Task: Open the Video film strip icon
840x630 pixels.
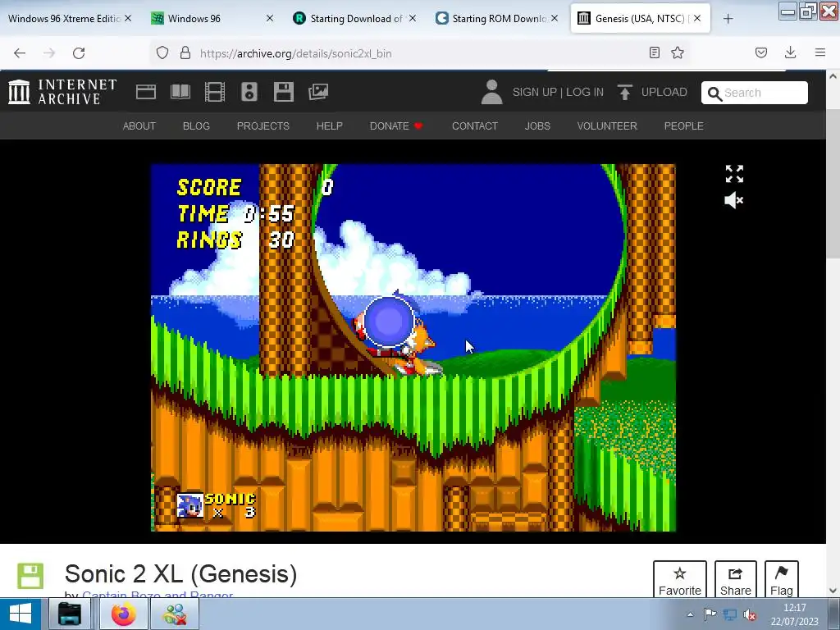Action: (x=215, y=92)
